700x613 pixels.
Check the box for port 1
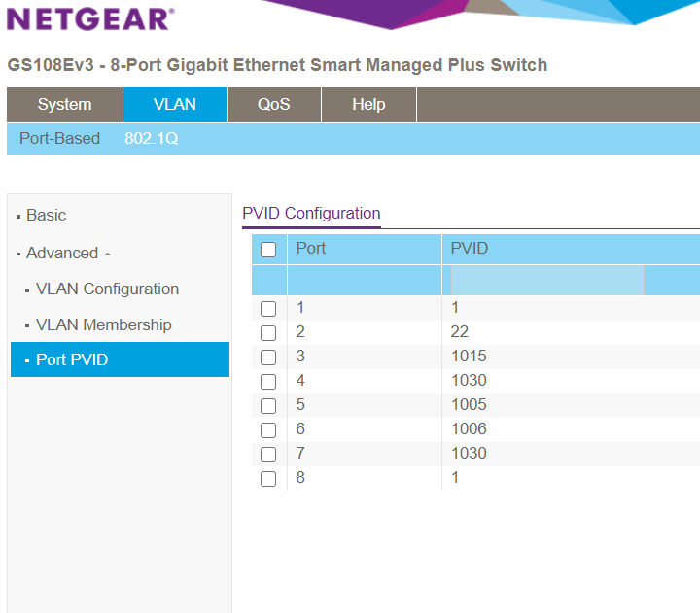click(x=268, y=309)
